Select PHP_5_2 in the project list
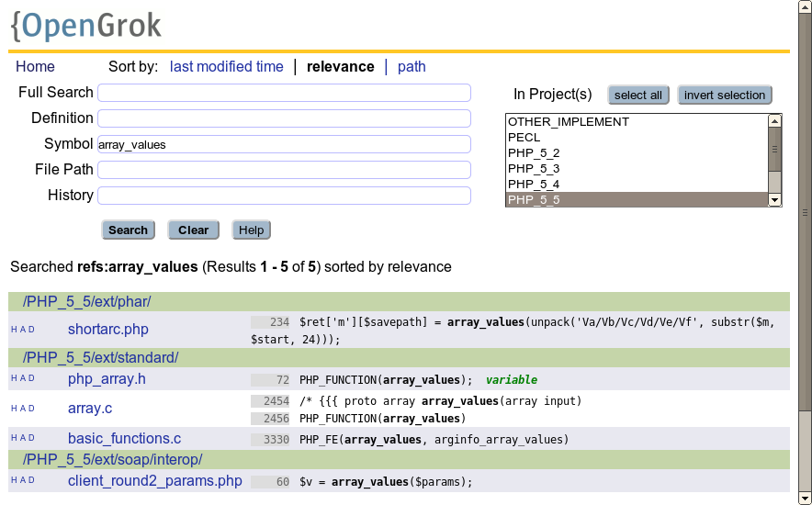 click(637, 153)
